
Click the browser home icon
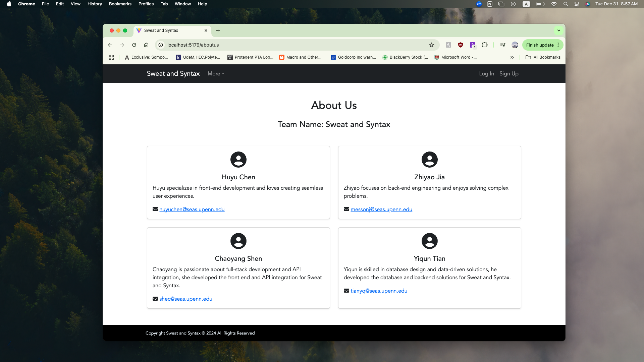click(x=146, y=45)
